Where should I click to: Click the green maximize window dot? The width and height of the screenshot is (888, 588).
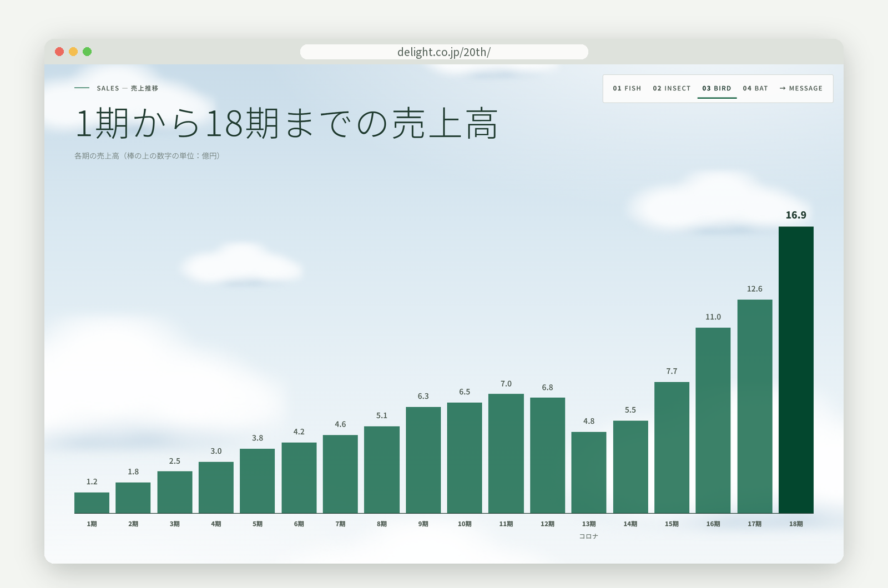pyautogui.click(x=87, y=52)
